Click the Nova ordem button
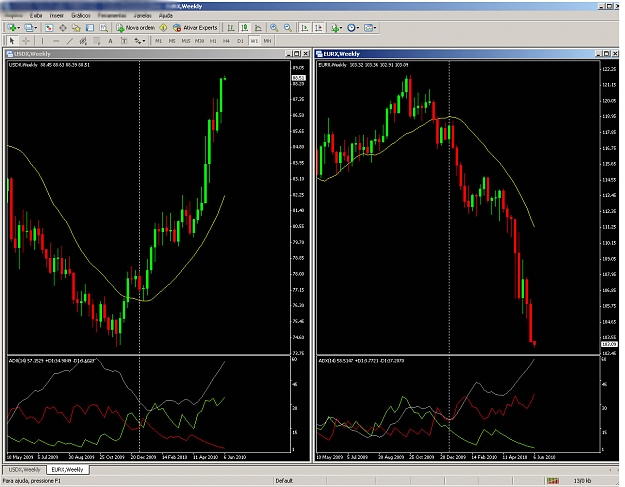 [135, 27]
